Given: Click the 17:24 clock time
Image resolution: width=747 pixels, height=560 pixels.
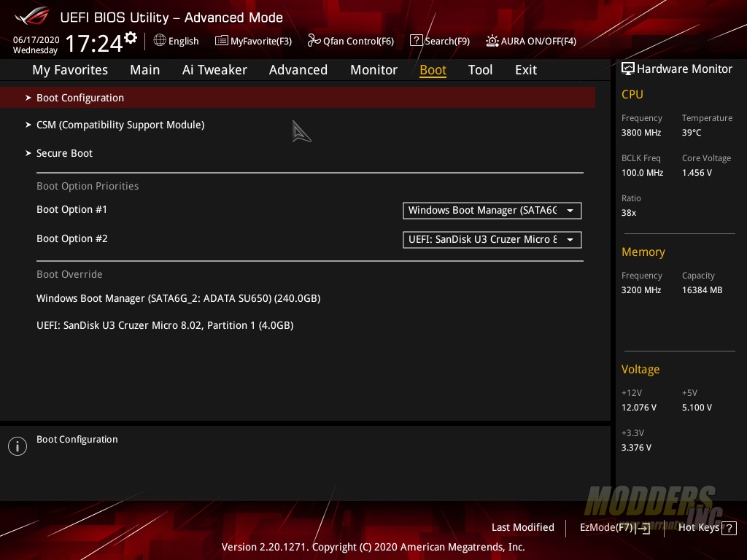Looking at the screenshot, I should [94, 43].
